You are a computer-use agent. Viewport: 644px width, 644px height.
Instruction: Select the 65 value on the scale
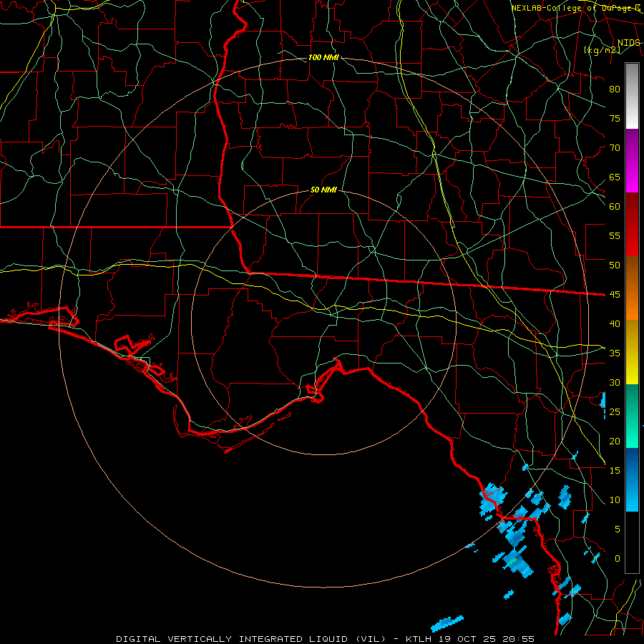pos(615,177)
